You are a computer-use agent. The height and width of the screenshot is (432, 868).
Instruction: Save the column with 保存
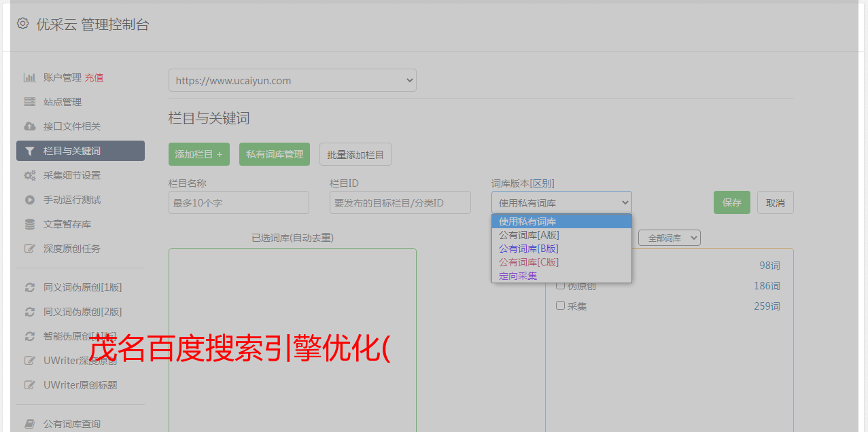732,202
